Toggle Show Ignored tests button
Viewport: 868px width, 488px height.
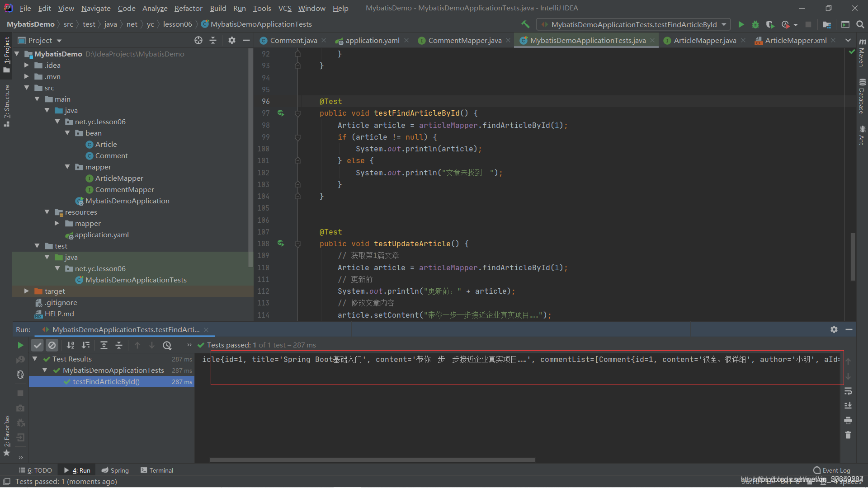click(52, 345)
